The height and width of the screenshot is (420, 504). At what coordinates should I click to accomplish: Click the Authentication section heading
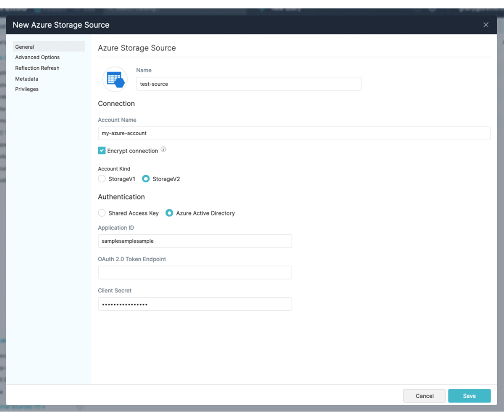(121, 197)
